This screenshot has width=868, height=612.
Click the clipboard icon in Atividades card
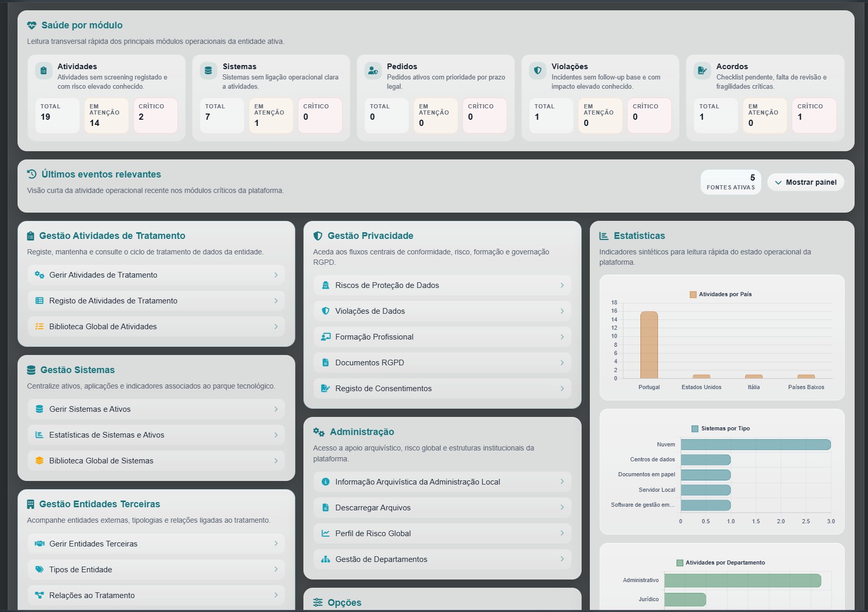click(x=44, y=71)
